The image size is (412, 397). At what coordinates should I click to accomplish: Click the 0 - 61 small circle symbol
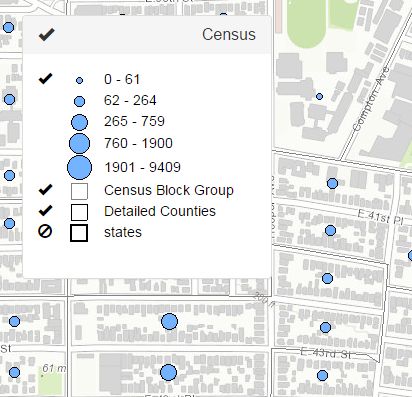click(x=79, y=80)
